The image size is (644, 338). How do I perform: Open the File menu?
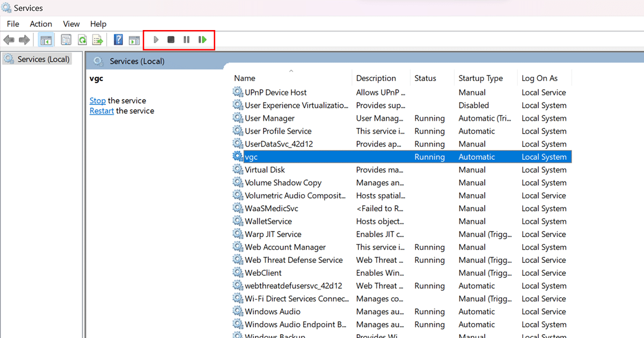click(13, 24)
